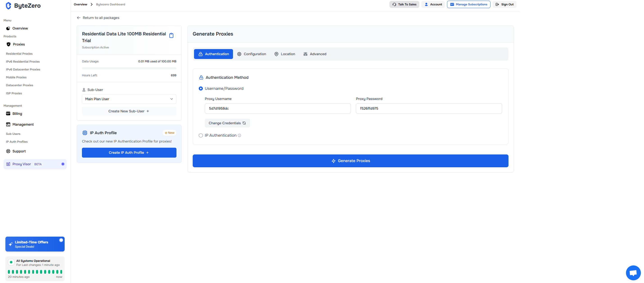Select the Username/Password radio button
This screenshot has height=283, width=644.
tap(201, 88)
